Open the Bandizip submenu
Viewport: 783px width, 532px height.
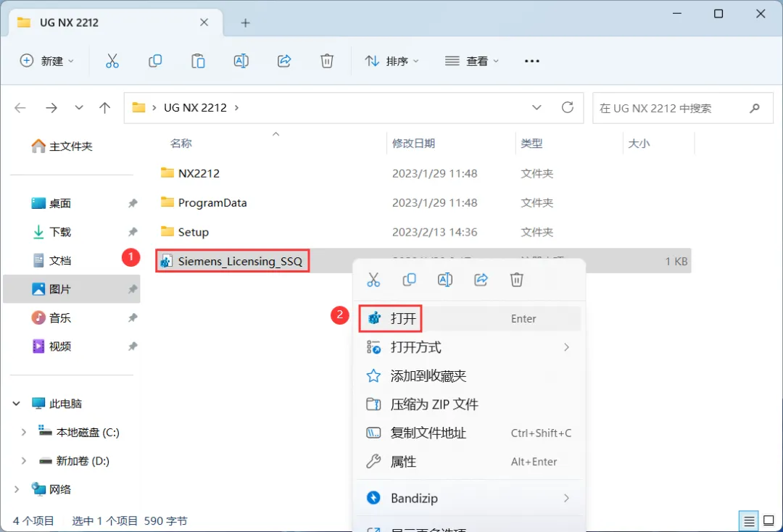tap(469, 498)
